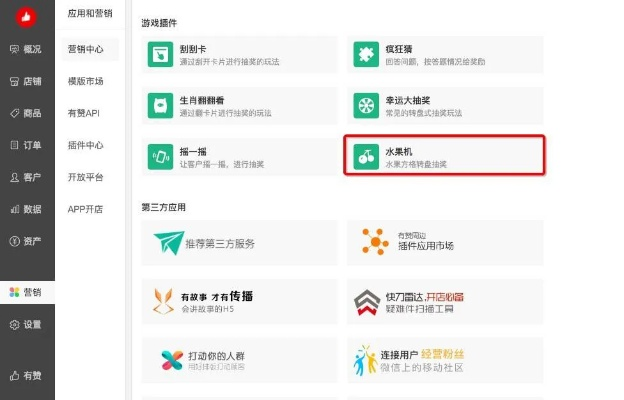Click the 疯狂猜 puzzle piece icon

[x=366, y=55]
